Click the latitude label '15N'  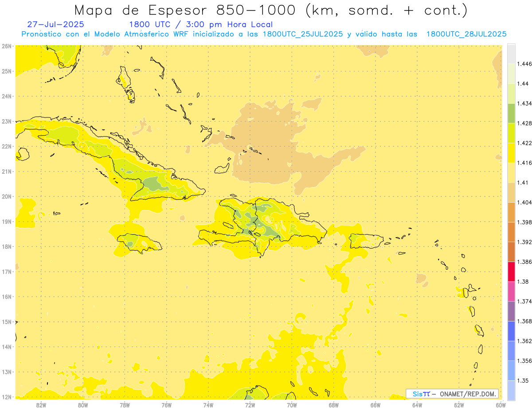[6, 321]
